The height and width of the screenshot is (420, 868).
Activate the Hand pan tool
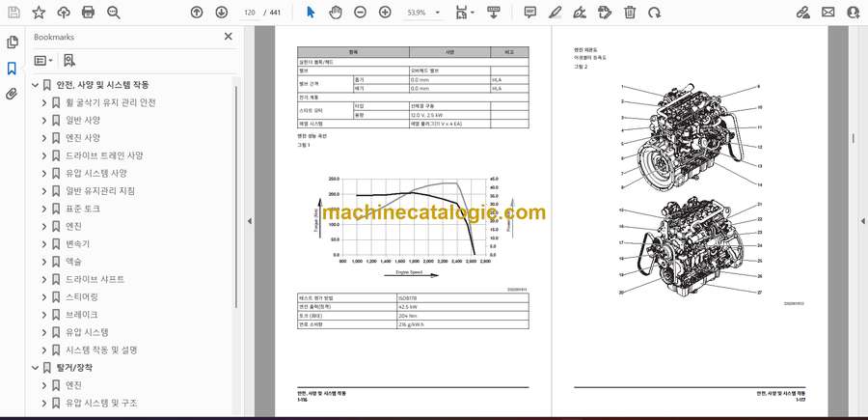(x=336, y=13)
